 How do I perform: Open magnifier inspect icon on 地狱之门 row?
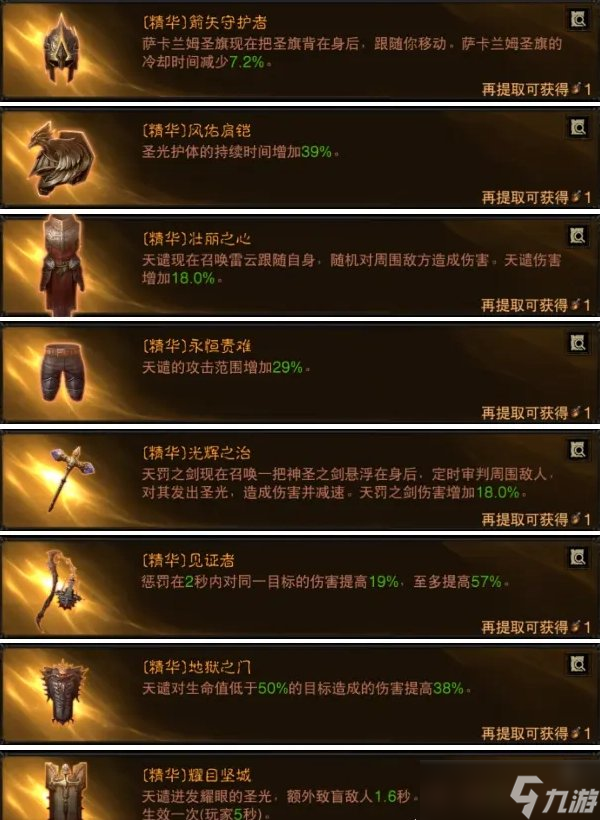[x=578, y=664]
